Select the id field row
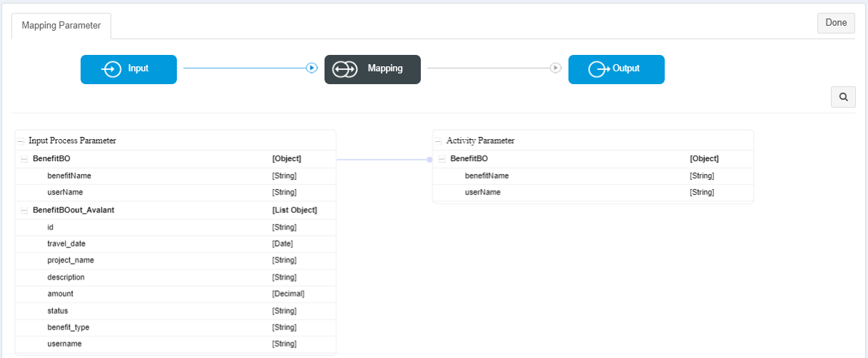Viewport: 868px width, 358px height. coord(175,227)
